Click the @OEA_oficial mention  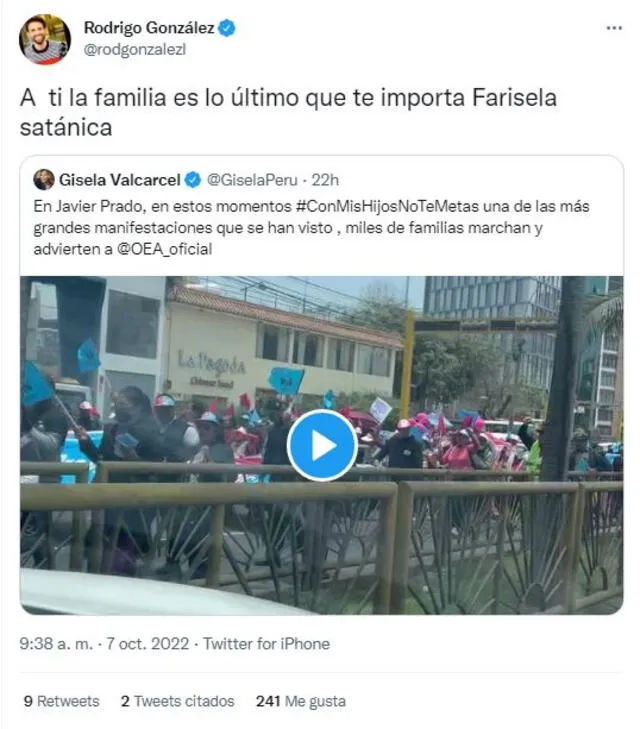click(x=165, y=249)
